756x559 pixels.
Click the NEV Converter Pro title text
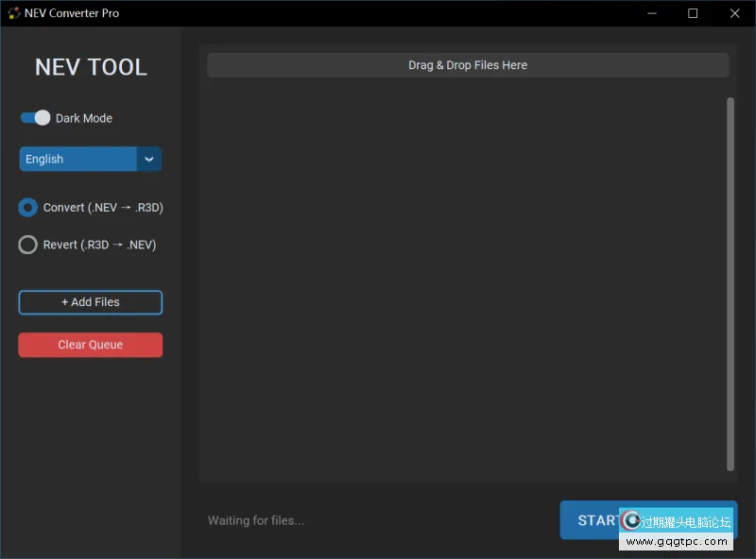point(72,13)
